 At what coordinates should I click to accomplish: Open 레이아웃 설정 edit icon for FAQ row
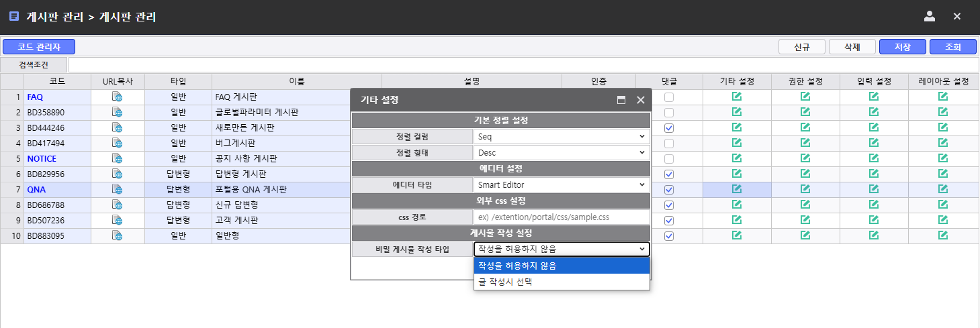pyautogui.click(x=943, y=97)
